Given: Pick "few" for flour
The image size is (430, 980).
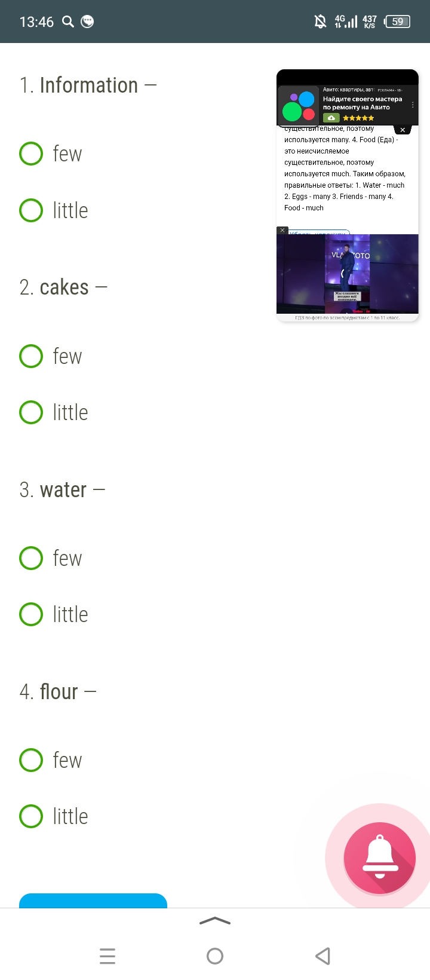Looking at the screenshot, I should pyautogui.click(x=51, y=760).
